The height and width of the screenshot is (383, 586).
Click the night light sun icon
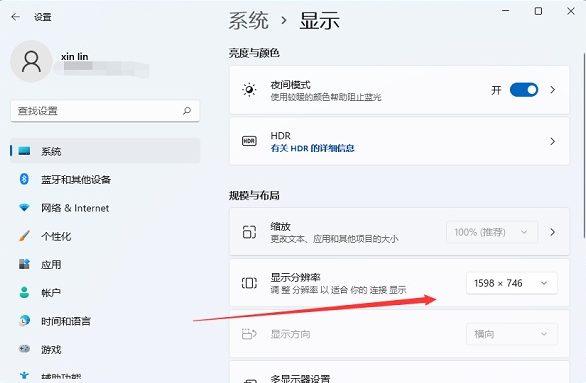tap(249, 90)
